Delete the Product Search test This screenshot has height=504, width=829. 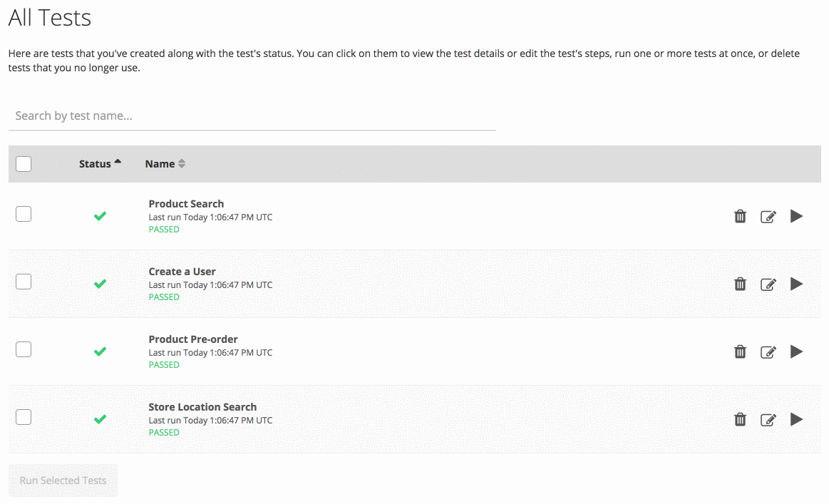click(740, 216)
